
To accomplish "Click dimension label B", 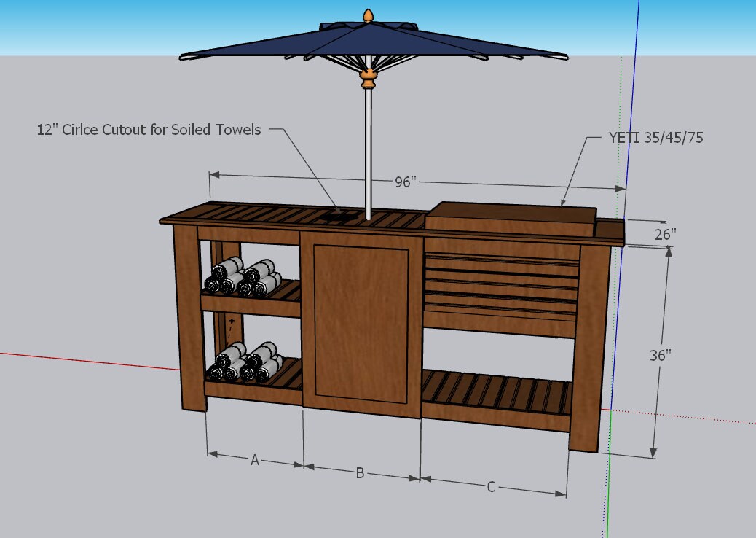I will click(360, 473).
